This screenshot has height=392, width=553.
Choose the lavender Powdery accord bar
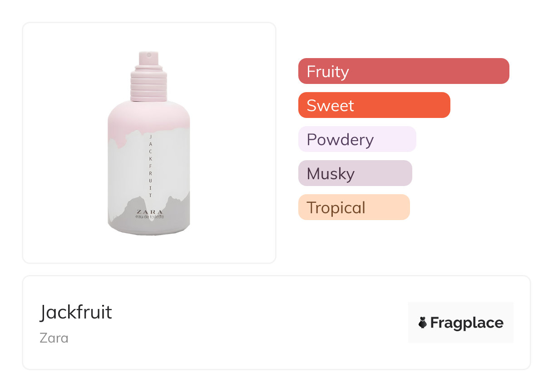357,139
